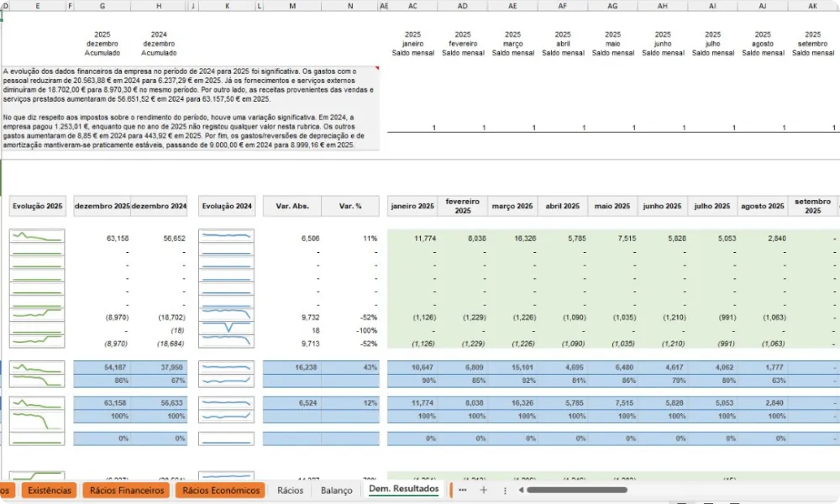Open sheet tab options via vertical dots
The width and height of the screenshot is (840, 504).
505,490
